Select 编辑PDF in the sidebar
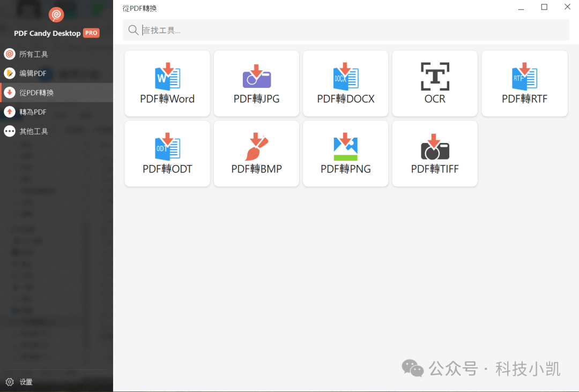579x392 pixels. click(56, 73)
